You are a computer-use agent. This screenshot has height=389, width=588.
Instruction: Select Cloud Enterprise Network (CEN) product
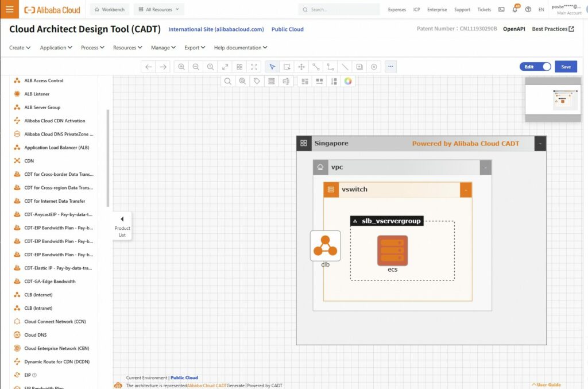click(x=56, y=348)
